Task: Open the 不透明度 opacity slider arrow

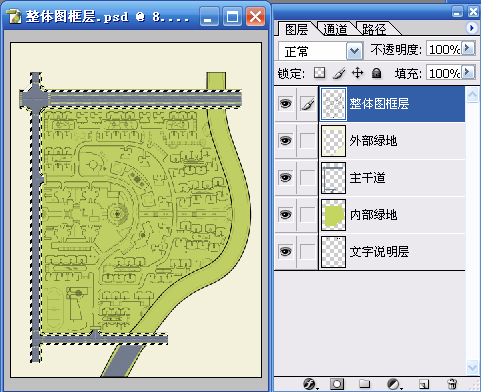Action: [x=468, y=49]
